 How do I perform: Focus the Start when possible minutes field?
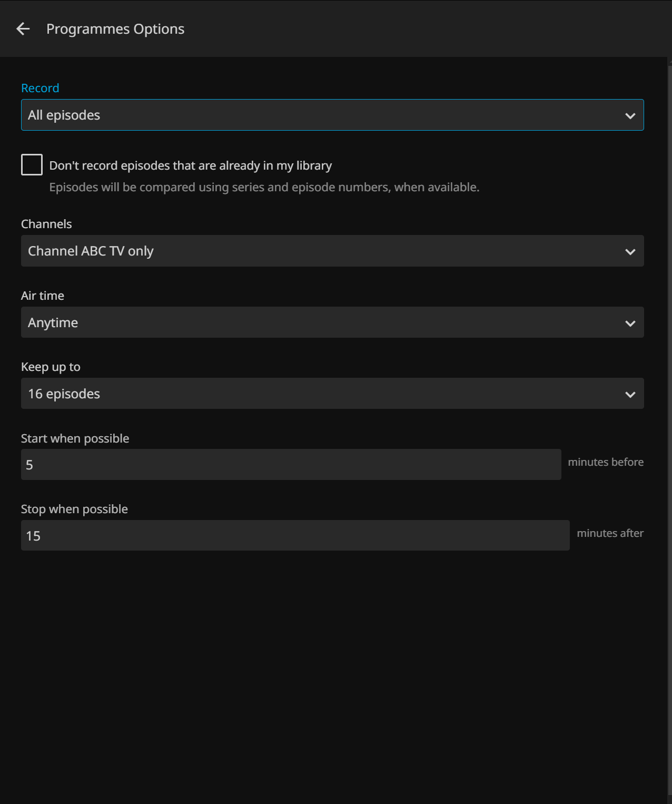tap(291, 465)
